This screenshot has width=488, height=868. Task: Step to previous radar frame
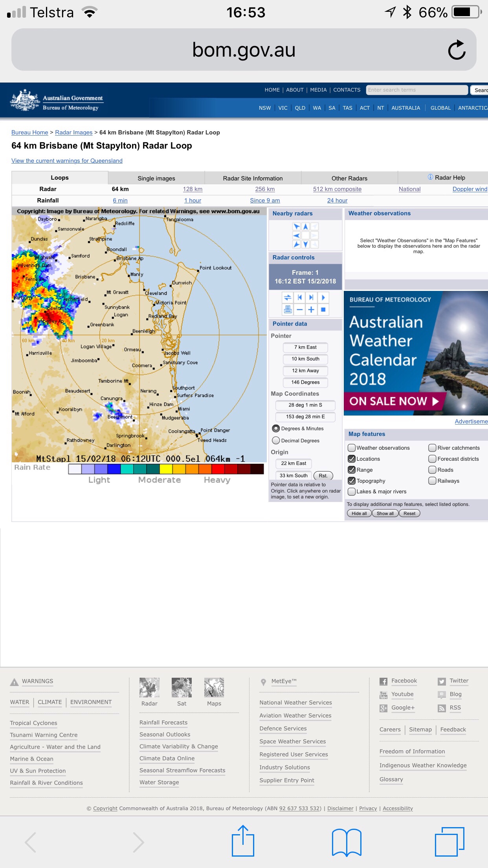point(299,298)
